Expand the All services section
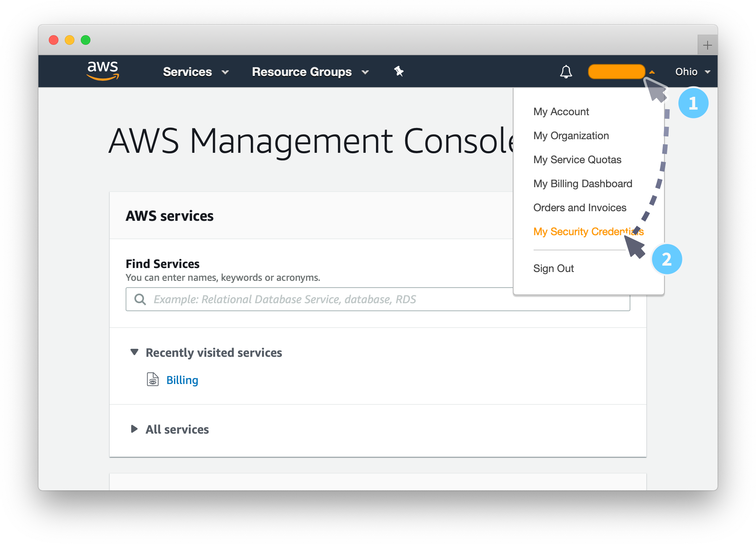 point(134,429)
